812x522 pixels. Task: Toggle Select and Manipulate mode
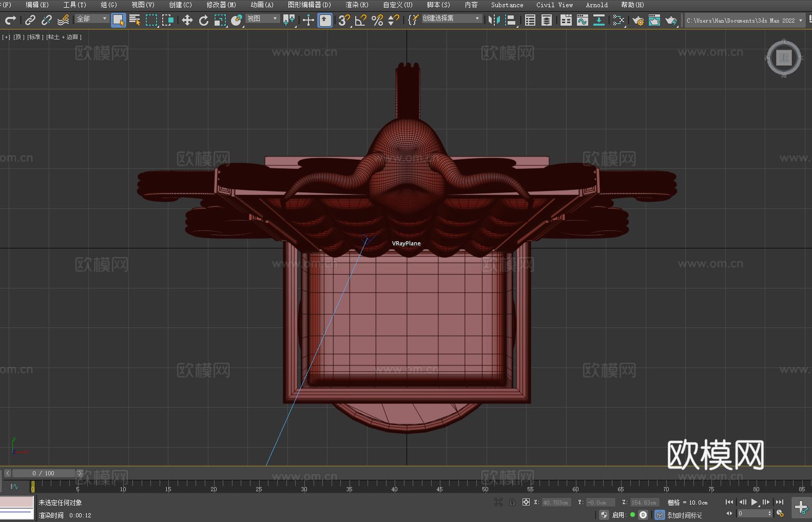(308, 20)
